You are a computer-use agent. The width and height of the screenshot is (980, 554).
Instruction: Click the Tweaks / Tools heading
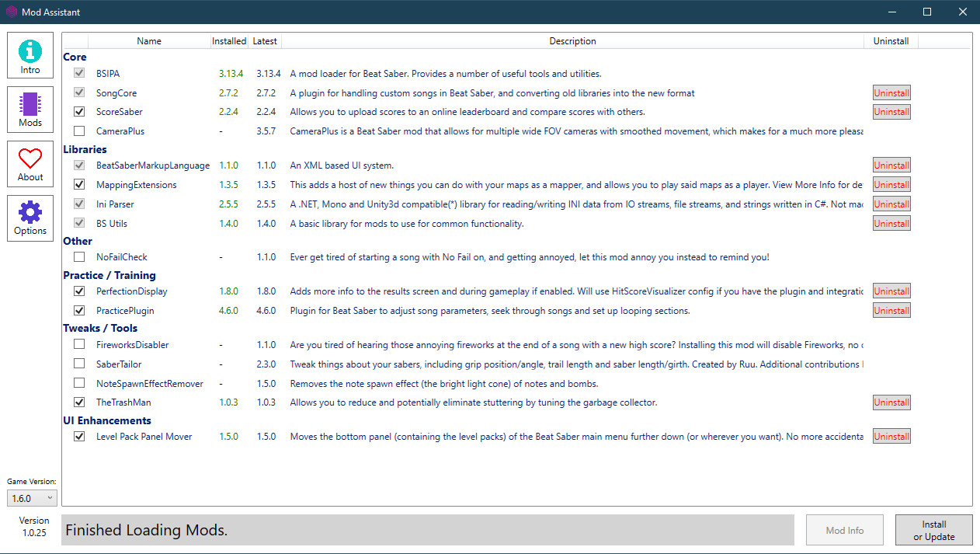(100, 328)
